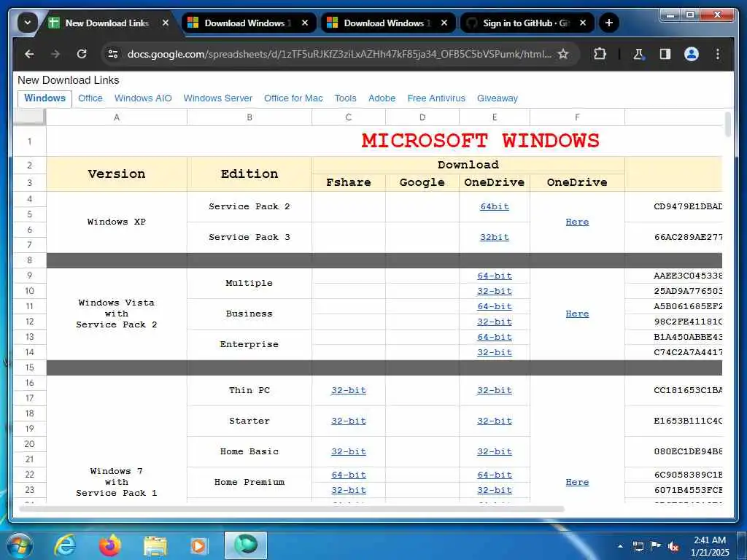Click the muted volume tray icon
Viewport: 747px width, 560px height.
673,547
